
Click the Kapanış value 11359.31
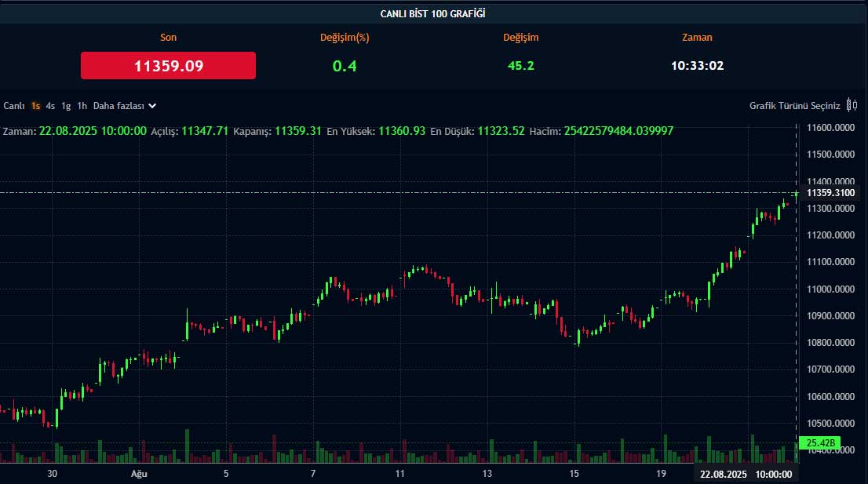click(x=297, y=131)
